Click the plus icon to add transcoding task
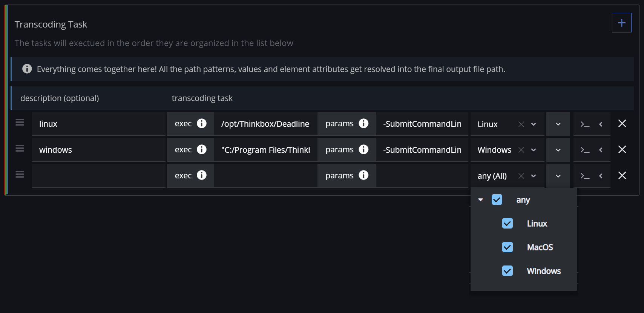This screenshot has width=644, height=313. coord(621,23)
